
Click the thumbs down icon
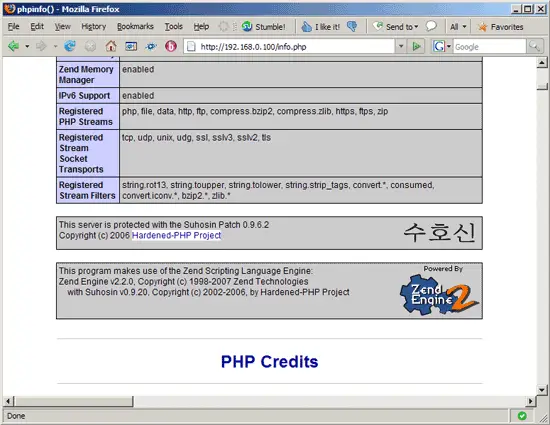pyautogui.click(x=352, y=27)
